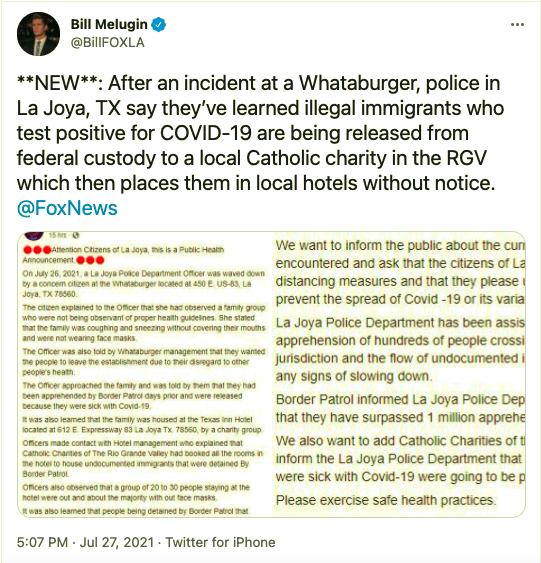Click the tweet text mentioning Whataburger
Screen dimensions: 541x563
pyautogui.click(x=260, y=132)
